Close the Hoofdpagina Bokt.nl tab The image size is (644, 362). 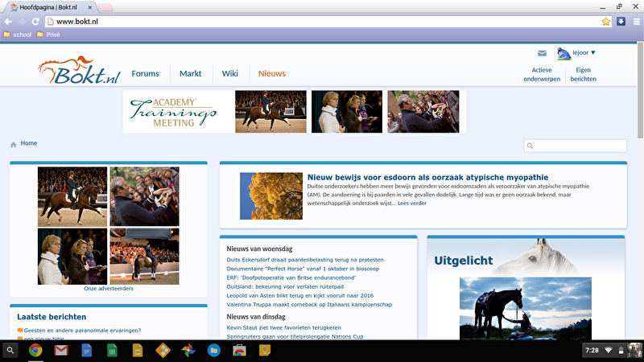tap(90, 7)
